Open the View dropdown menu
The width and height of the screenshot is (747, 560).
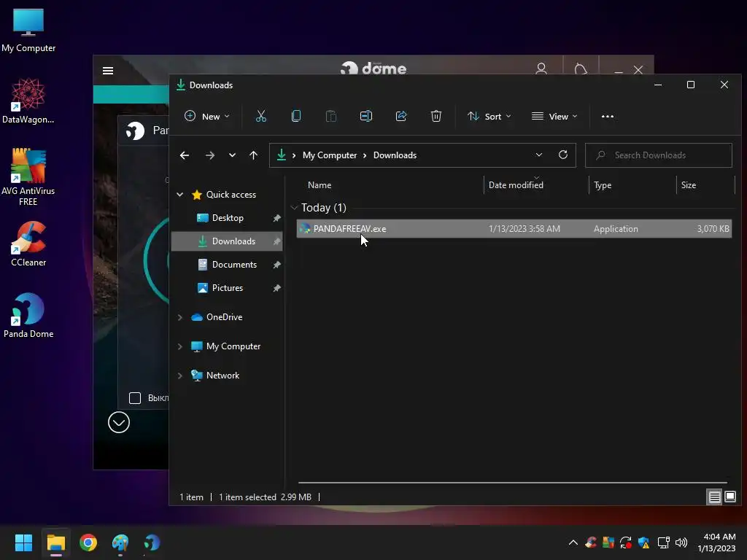click(x=554, y=116)
